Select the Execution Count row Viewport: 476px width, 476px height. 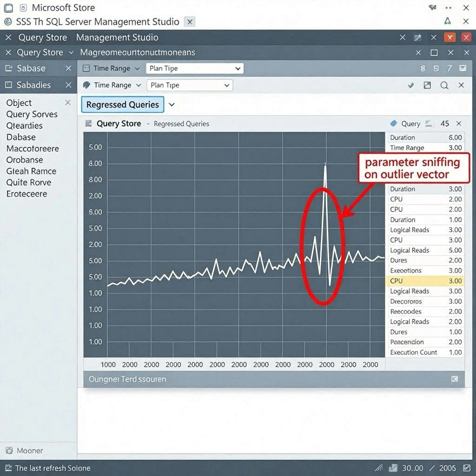coord(425,352)
